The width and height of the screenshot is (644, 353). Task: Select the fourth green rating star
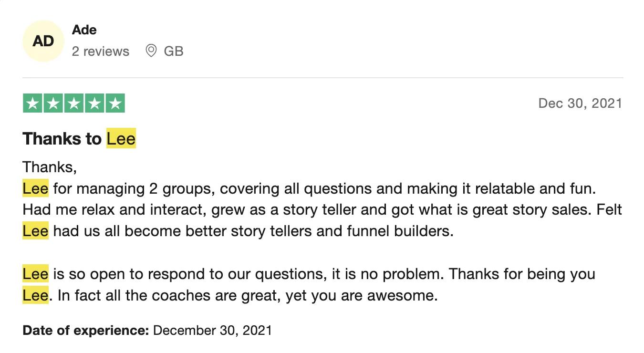click(x=94, y=103)
